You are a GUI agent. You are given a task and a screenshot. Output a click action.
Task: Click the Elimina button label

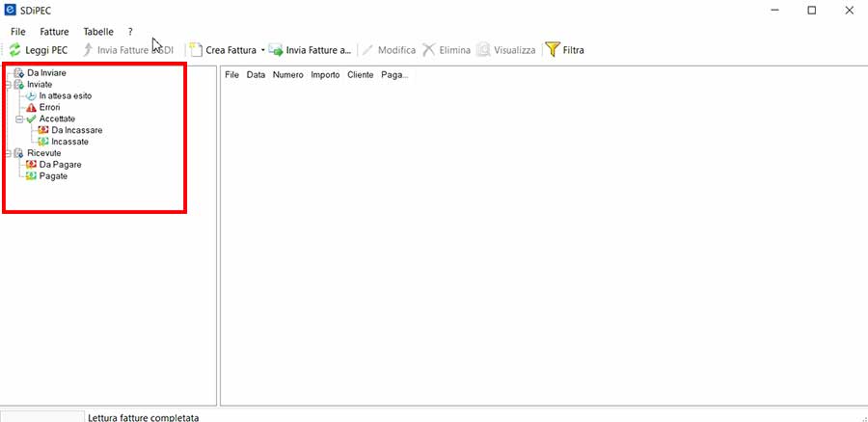click(x=455, y=50)
